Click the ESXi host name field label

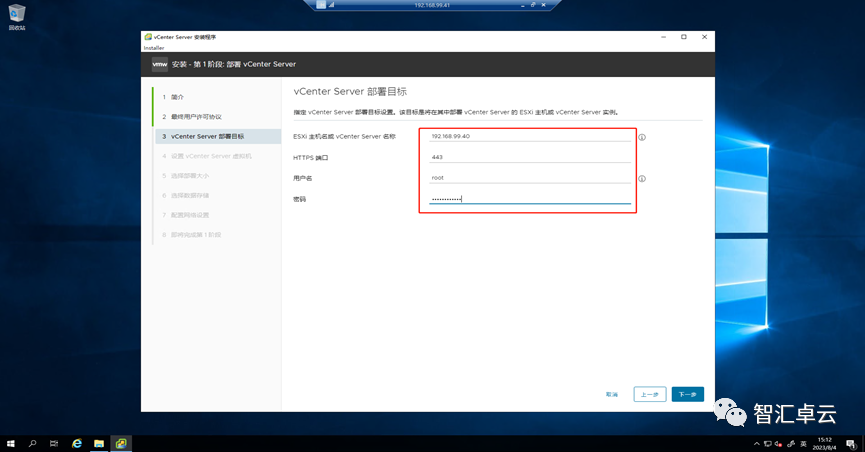344,136
